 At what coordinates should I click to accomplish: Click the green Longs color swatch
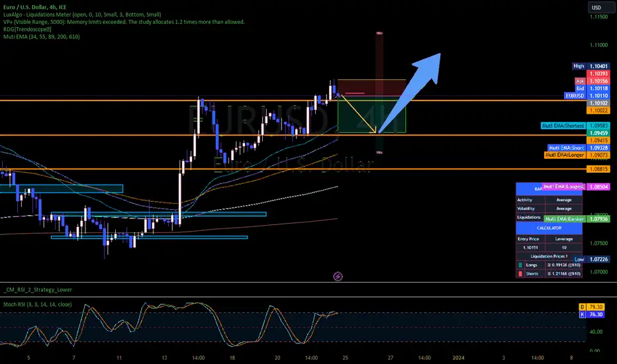(520, 265)
